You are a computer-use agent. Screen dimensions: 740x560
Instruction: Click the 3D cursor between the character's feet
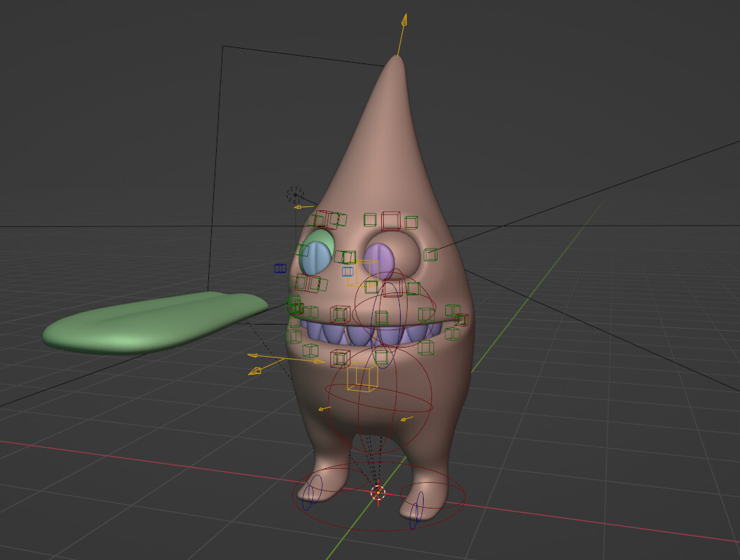click(x=378, y=493)
